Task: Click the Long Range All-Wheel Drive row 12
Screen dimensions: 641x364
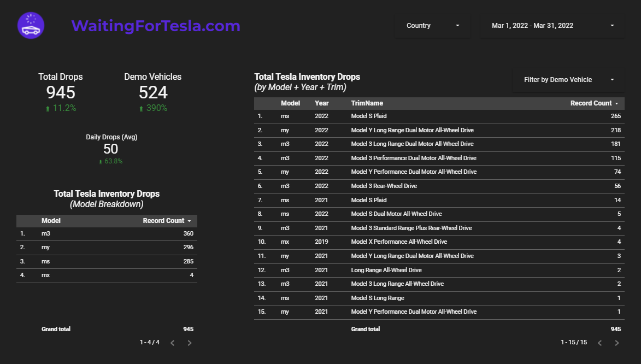Action: point(439,270)
